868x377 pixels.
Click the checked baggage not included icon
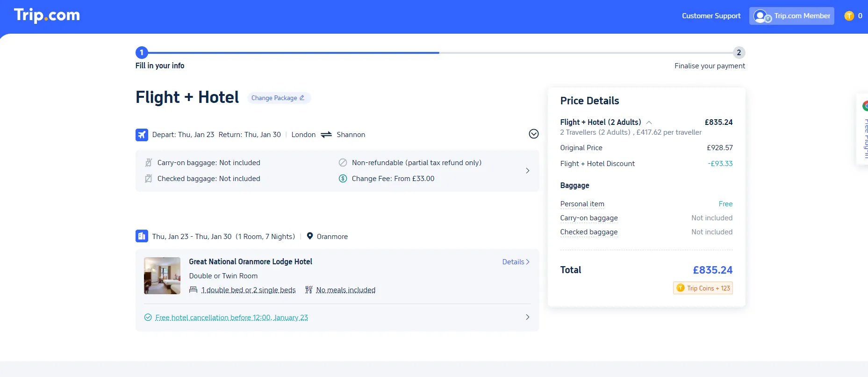tap(149, 179)
